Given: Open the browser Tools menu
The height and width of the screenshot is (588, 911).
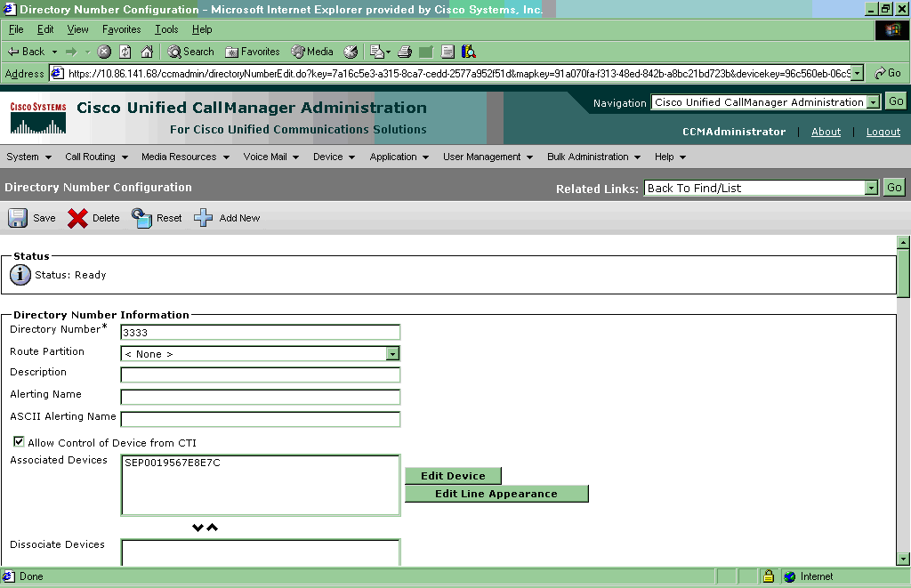Looking at the screenshot, I should click(166, 29).
